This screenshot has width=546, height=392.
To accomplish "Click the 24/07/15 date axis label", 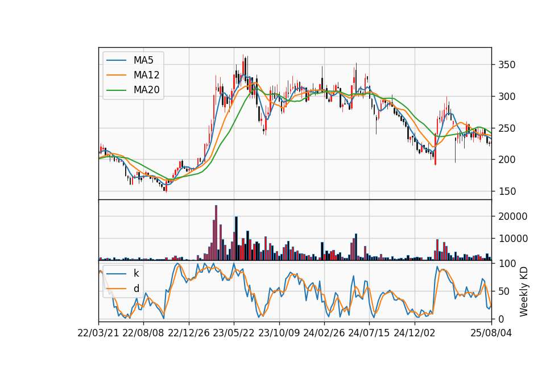I will pyautogui.click(x=369, y=333).
